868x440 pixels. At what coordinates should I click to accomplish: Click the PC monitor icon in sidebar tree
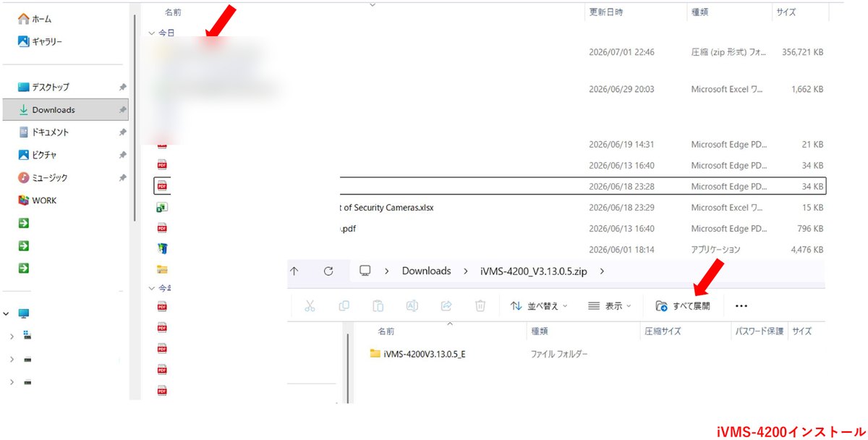(24, 313)
